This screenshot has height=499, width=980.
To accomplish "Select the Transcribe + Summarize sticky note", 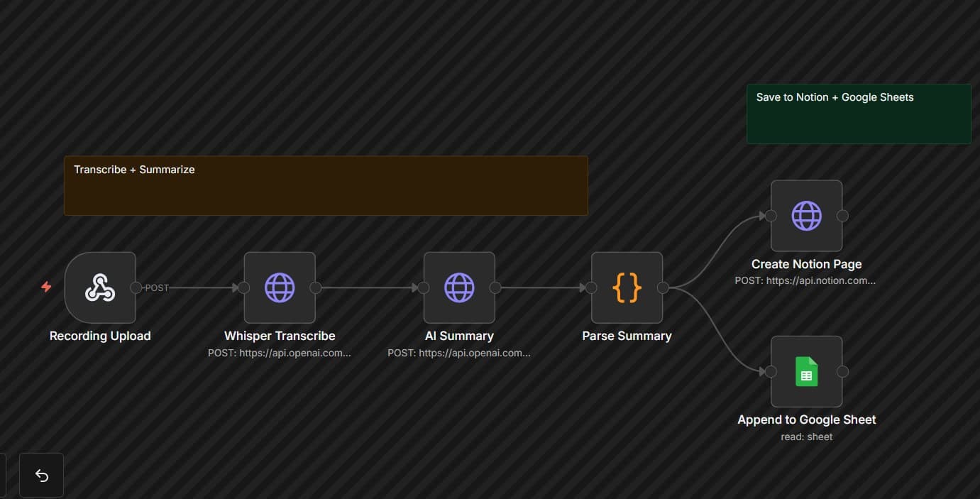I will 326,185.
